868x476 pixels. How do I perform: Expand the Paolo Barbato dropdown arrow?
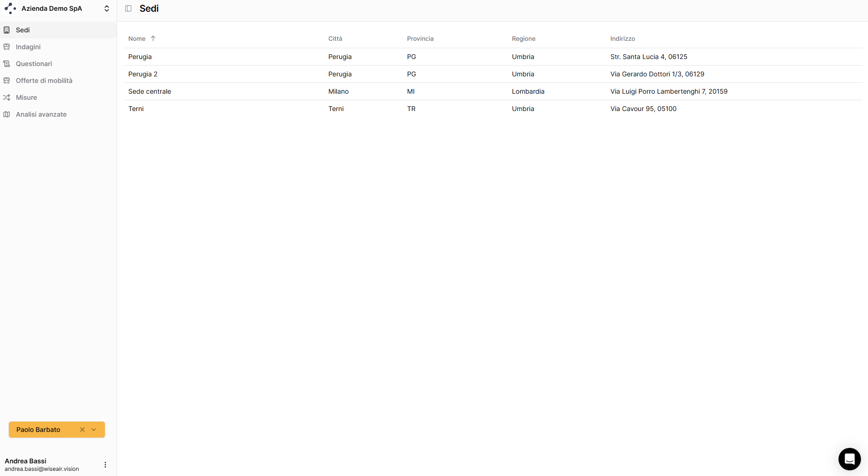94,430
